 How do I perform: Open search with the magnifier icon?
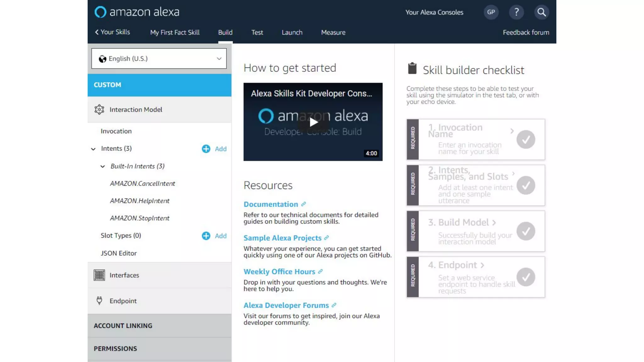541,12
